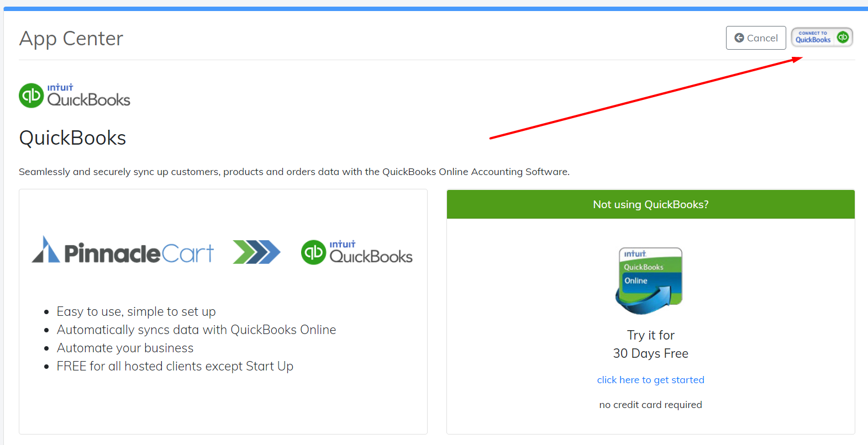This screenshot has width=868, height=445.
Task: Open the 'click here to get started' link
Action: point(650,380)
